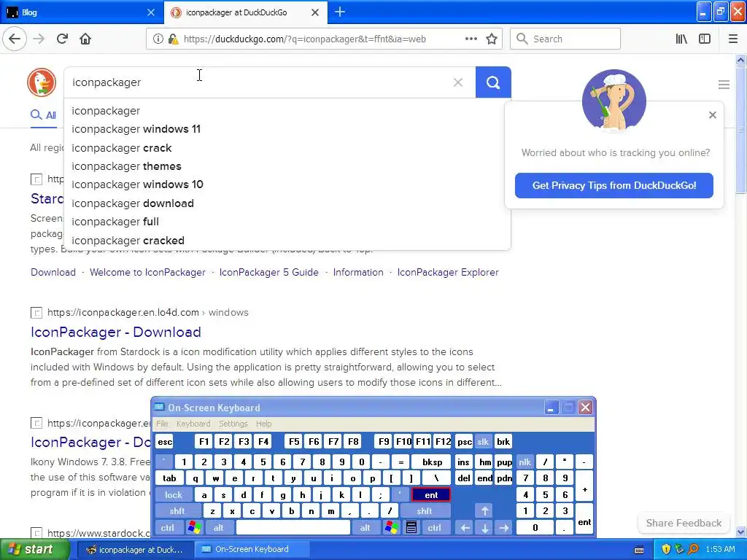Open page actions three-dot menu
This screenshot has width=747, height=560.
point(471,39)
